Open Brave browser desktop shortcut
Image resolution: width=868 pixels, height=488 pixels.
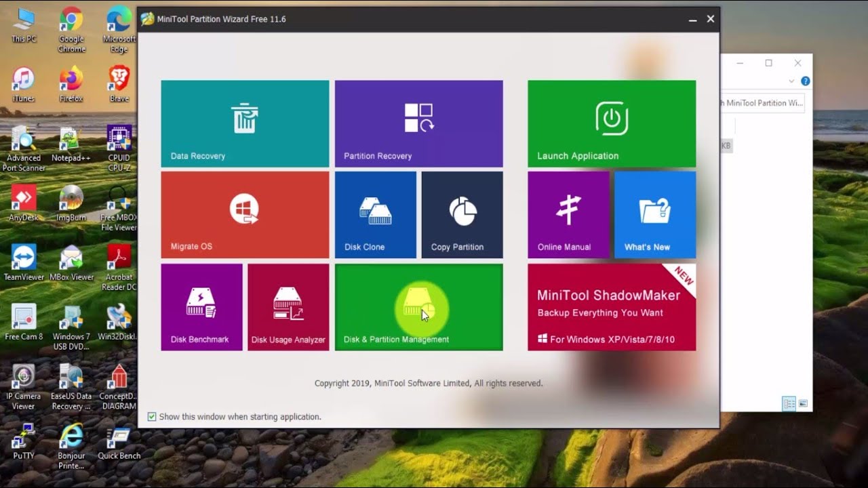click(119, 85)
